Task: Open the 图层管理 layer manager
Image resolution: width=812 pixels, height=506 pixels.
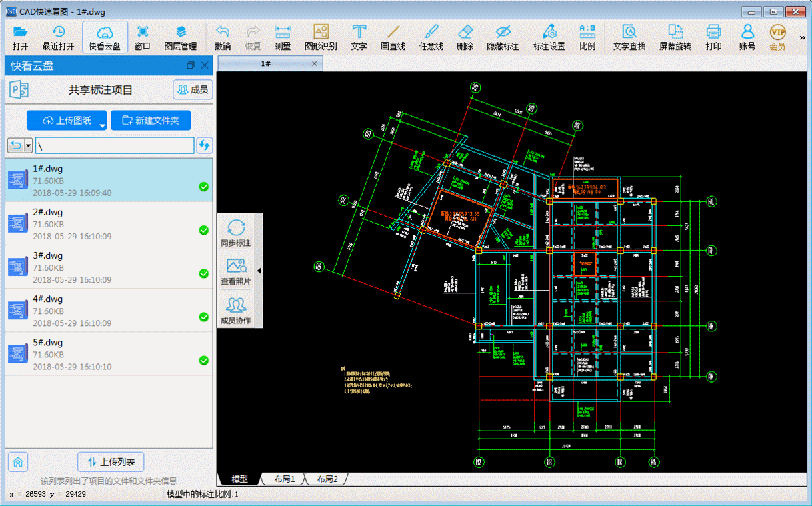Action: [x=181, y=37]
